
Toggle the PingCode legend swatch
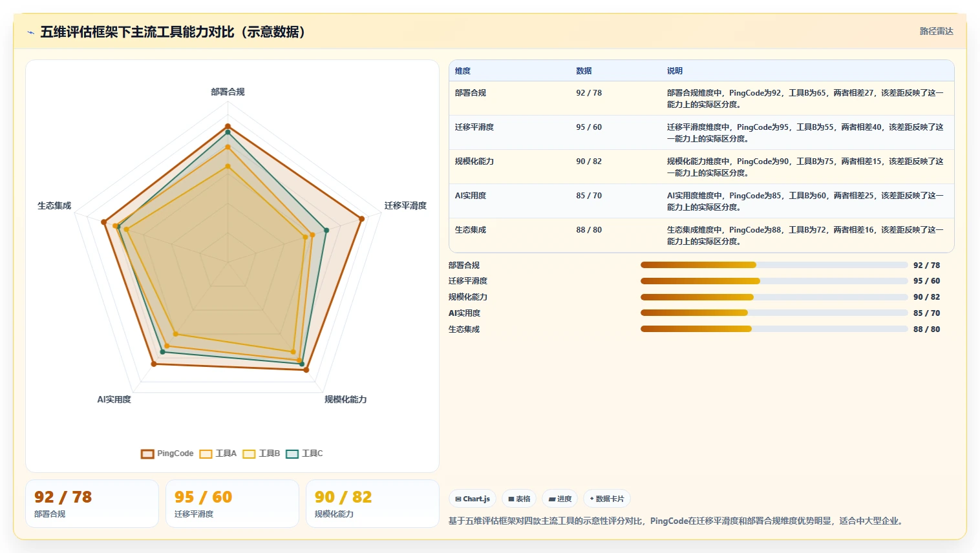[147, 454]
